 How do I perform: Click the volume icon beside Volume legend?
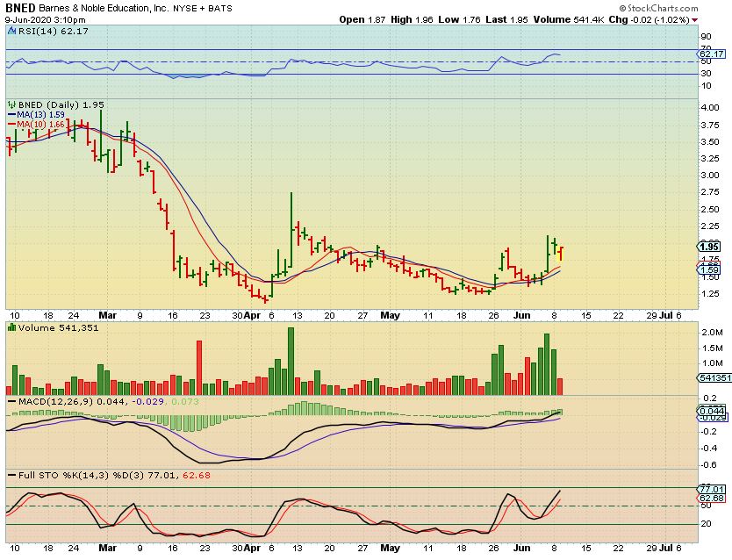[x=11, y=328]
